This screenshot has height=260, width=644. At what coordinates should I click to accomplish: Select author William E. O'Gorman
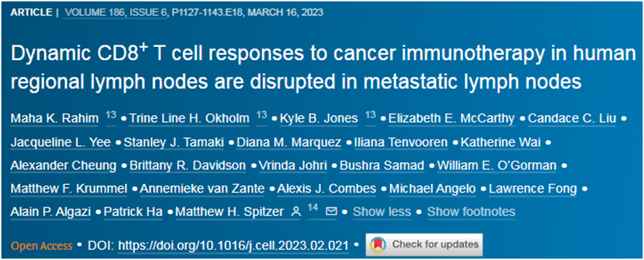click(x=496, y=166)
